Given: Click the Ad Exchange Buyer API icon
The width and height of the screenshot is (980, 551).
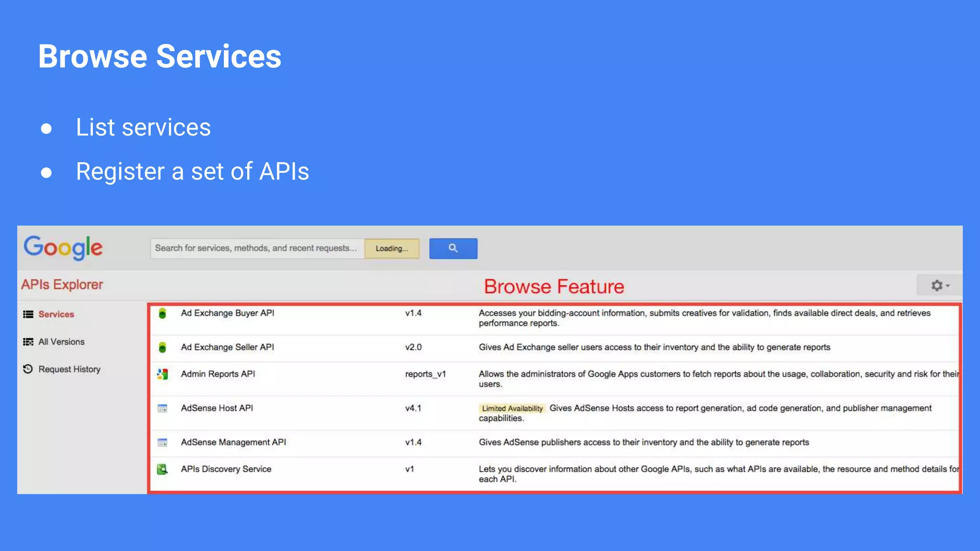Looking at the screenshot, I should (x=162, y=313).
